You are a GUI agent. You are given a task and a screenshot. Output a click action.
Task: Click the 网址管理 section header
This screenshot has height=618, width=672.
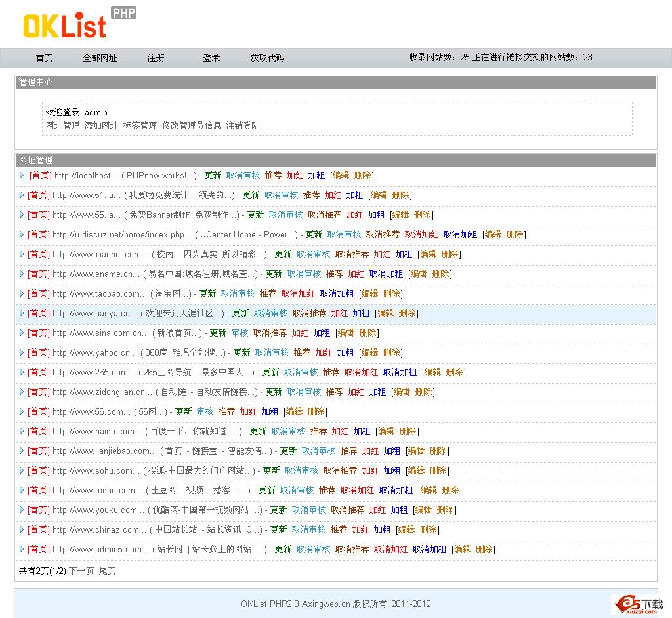tap(336, 161)
